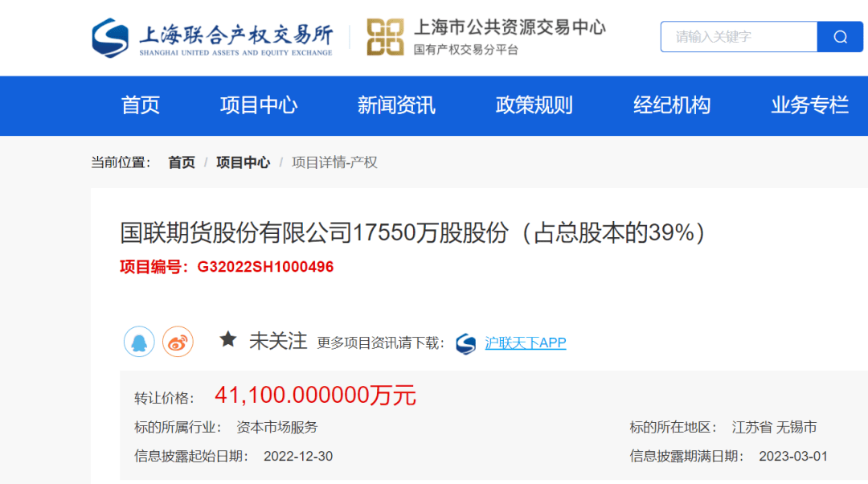Click the 首页 breadcrumb link
The width and height of the screenshot is (868, 484).
182,162
